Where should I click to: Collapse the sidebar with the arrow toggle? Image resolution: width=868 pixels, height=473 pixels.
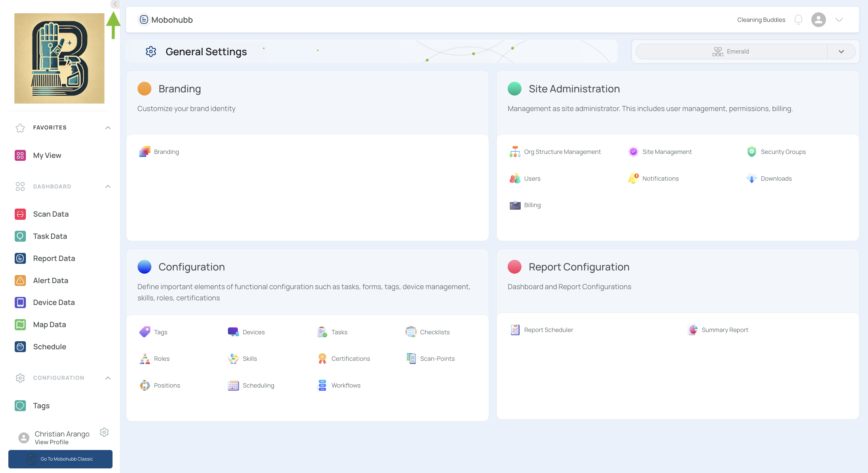115,4
